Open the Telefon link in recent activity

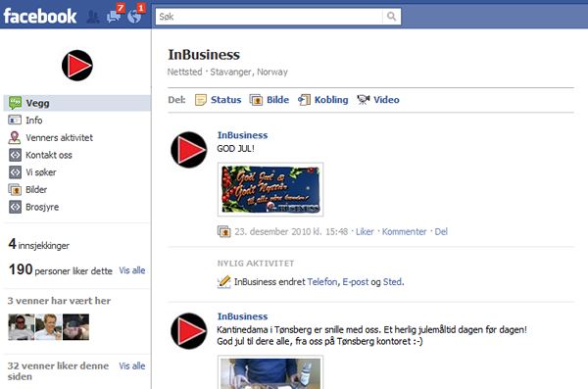click(x=322, y=282)
